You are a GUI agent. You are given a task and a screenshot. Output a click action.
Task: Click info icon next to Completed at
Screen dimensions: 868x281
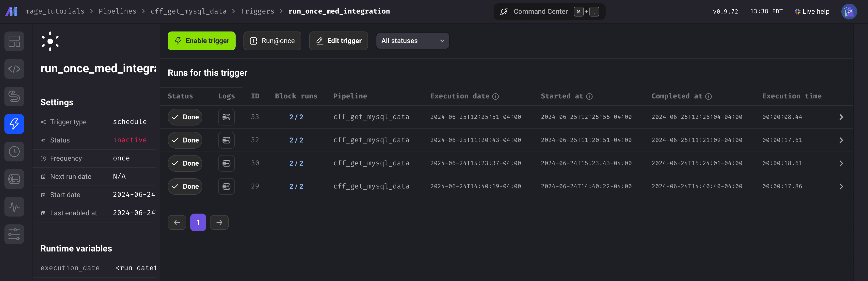tap(709, 97)
